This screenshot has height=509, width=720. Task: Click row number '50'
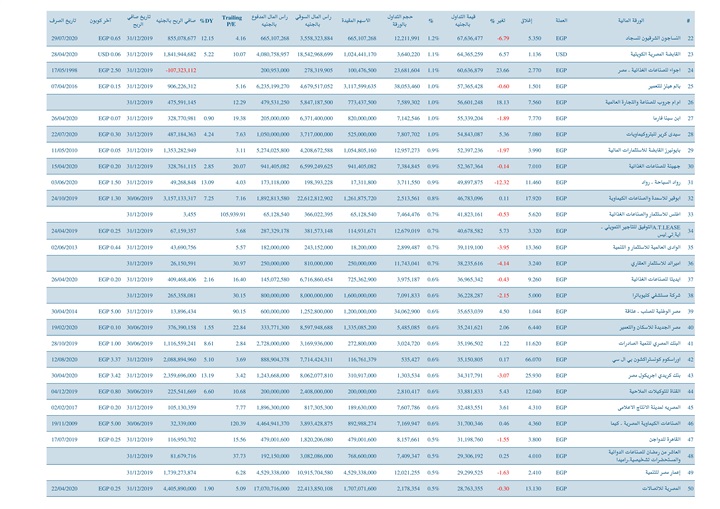click(x=691, y=489)
